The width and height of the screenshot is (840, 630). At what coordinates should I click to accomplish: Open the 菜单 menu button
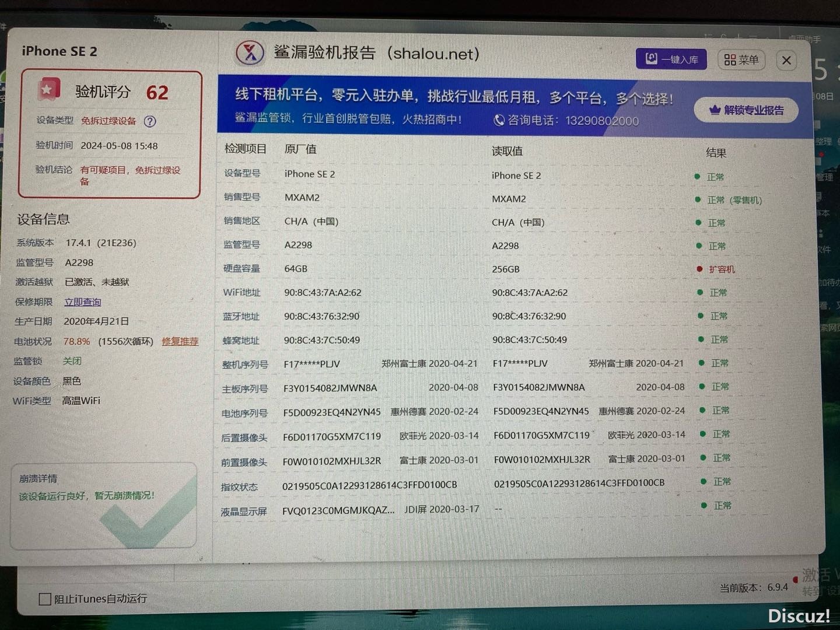click(x=741, y=60)
